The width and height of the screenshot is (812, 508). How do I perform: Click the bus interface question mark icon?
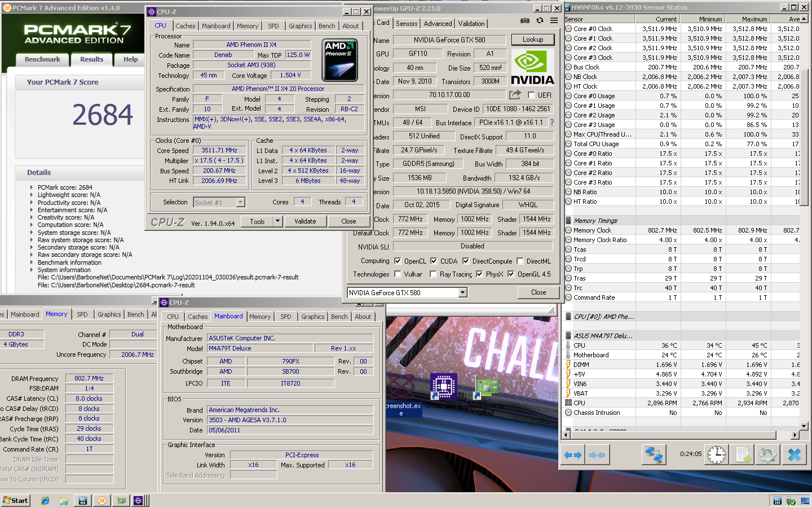(551, 122)
